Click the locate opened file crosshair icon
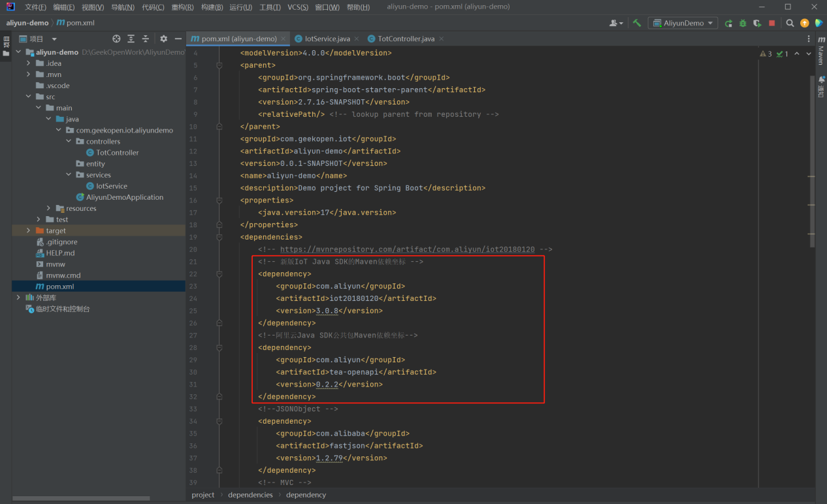 pyautogui.click(x=116, y=39)
